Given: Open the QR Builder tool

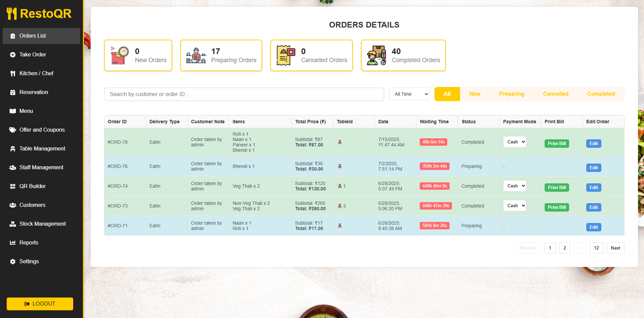Looking at the screenshot, I should [x=32, y=186].
